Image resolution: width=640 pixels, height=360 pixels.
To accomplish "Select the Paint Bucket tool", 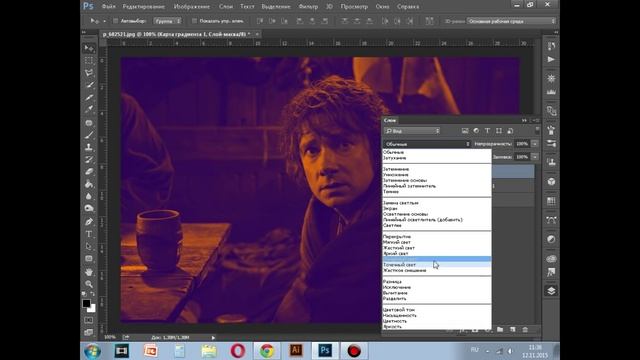I will (x=89, y=184).
